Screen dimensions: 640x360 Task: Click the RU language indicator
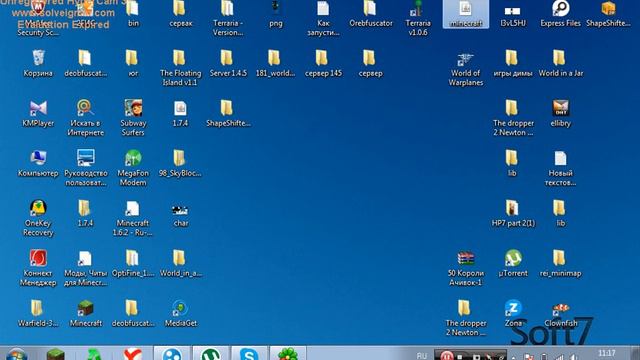tap(422, 356)
